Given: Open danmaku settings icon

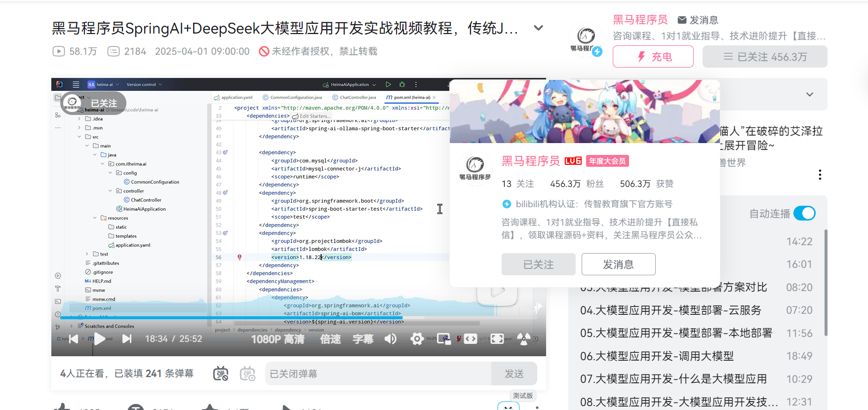Looking at the screenshot, I should pos(247,374).
